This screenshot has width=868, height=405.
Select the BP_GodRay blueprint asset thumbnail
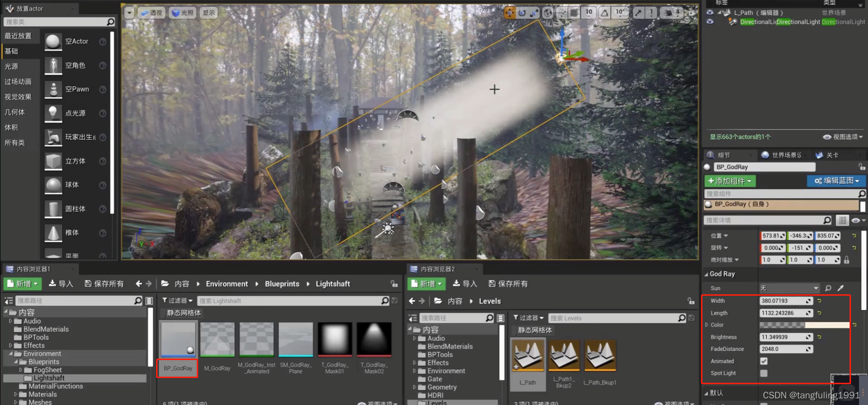(178, 340)
